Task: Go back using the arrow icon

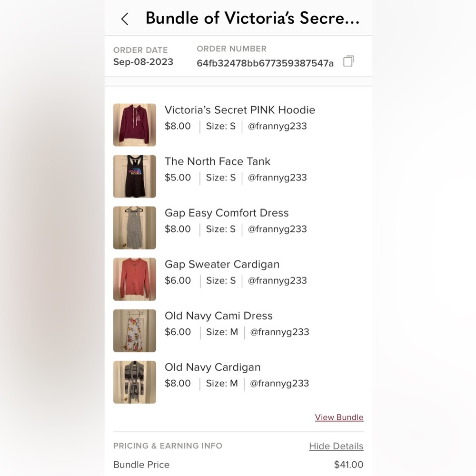Action: click(x=125, y=19)
